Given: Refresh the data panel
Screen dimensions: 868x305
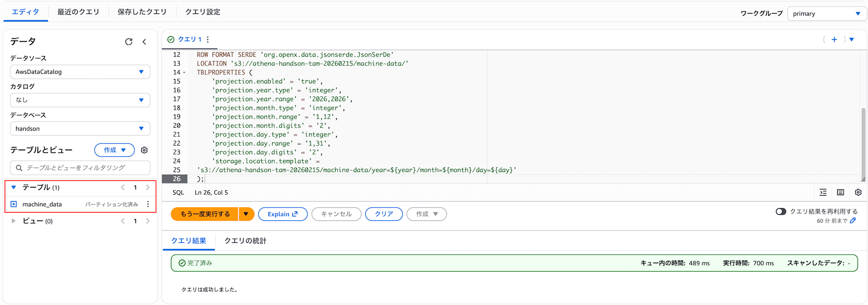Looking at the screenshot, I should (x=128, y=42).
